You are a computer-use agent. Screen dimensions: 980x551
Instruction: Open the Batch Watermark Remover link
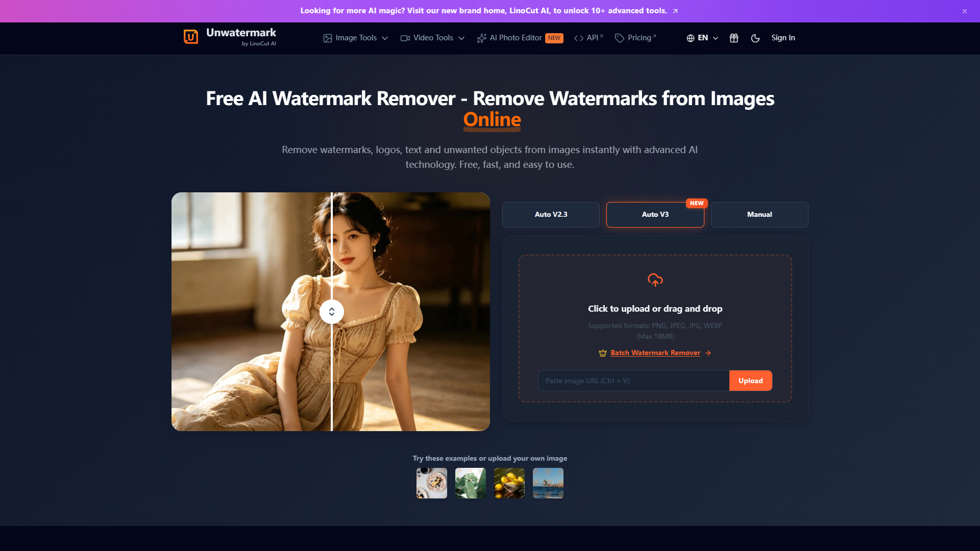pyautogui.click(x=655, y=353)
